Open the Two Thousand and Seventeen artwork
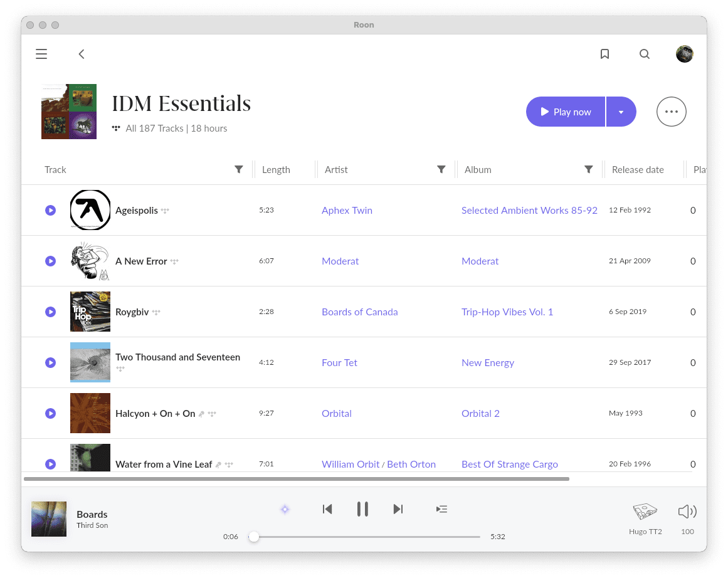728x578 pixels. point(90,362)
